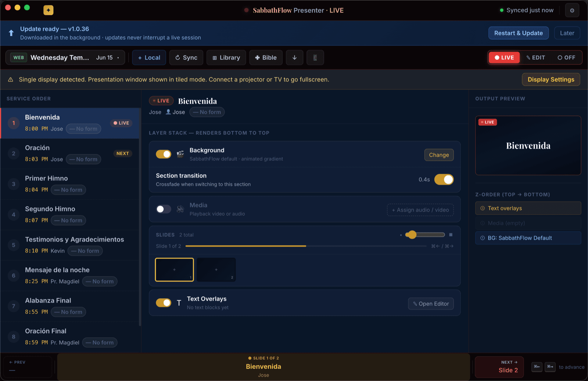588x381 pixels.
Task: Dismiss the update with Later
Action: [567, 33]
